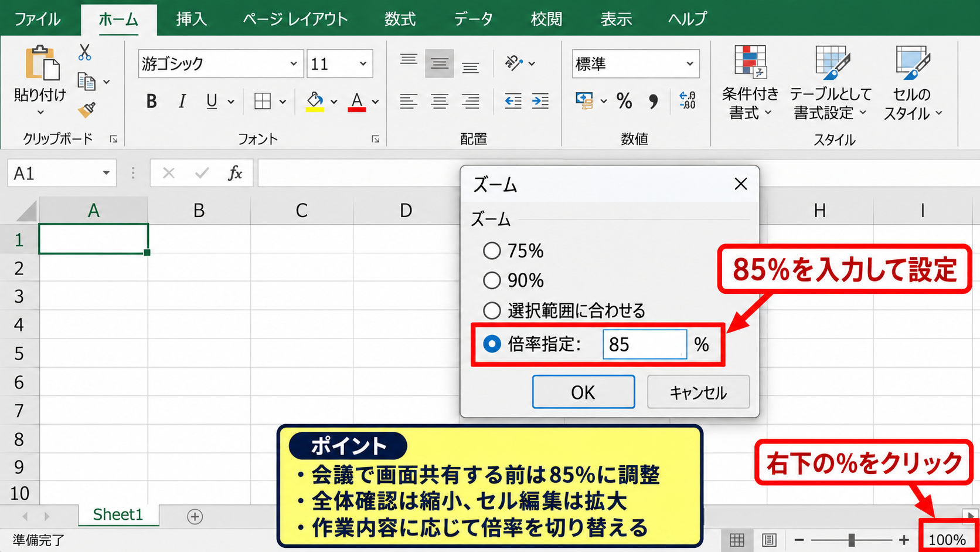Viewport: 980px width, 552px height.
Task: Add a new sheet with plus icon
Action: [195, 516]
